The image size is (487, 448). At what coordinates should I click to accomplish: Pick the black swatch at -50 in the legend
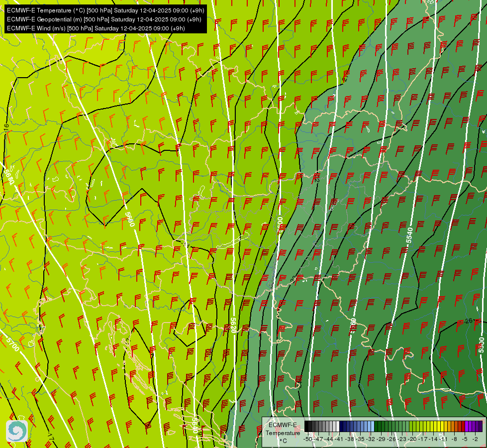pyautogui.click(x=306, y=426)
